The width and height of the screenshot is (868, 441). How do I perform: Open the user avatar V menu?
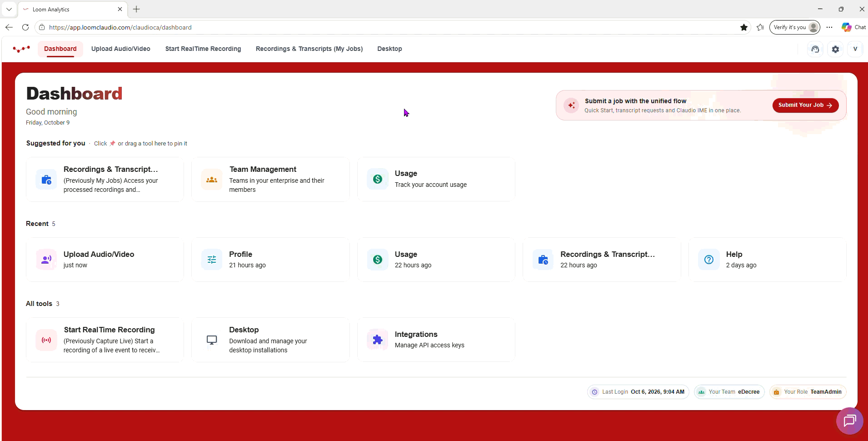855,49
